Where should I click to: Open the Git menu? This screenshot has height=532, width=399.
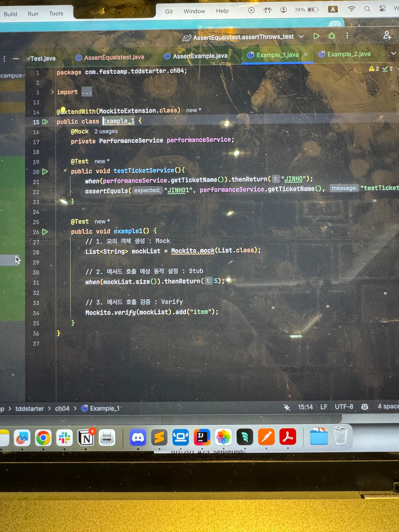tap(169, 11)
